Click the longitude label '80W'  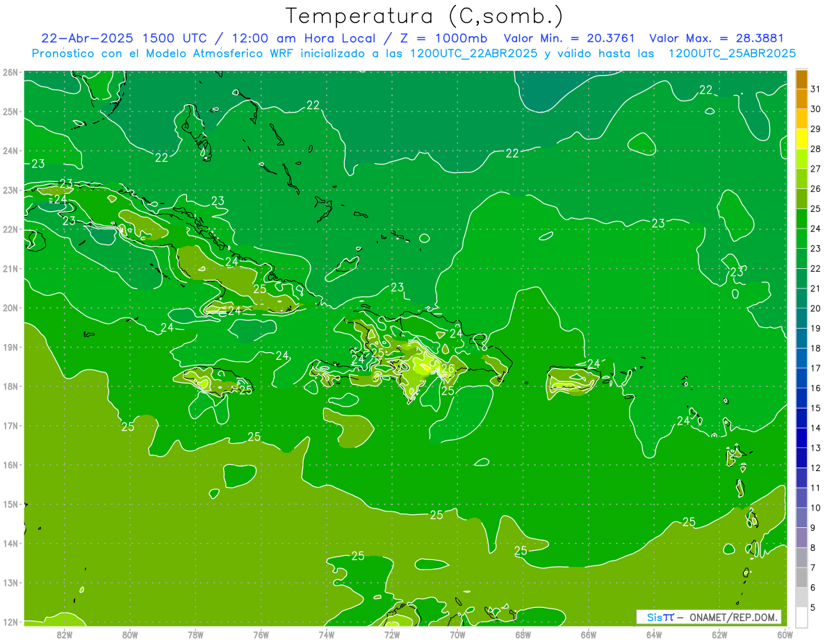click(x=130, y=634)
